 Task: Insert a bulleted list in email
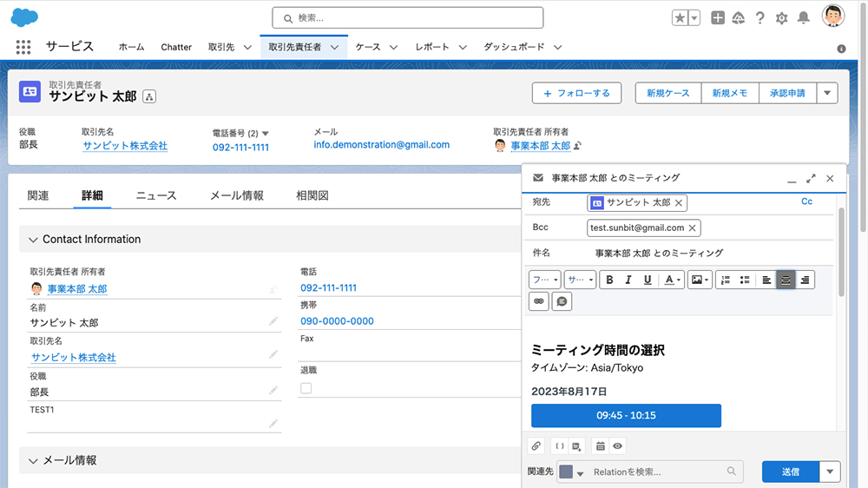[x=745, y=280]
